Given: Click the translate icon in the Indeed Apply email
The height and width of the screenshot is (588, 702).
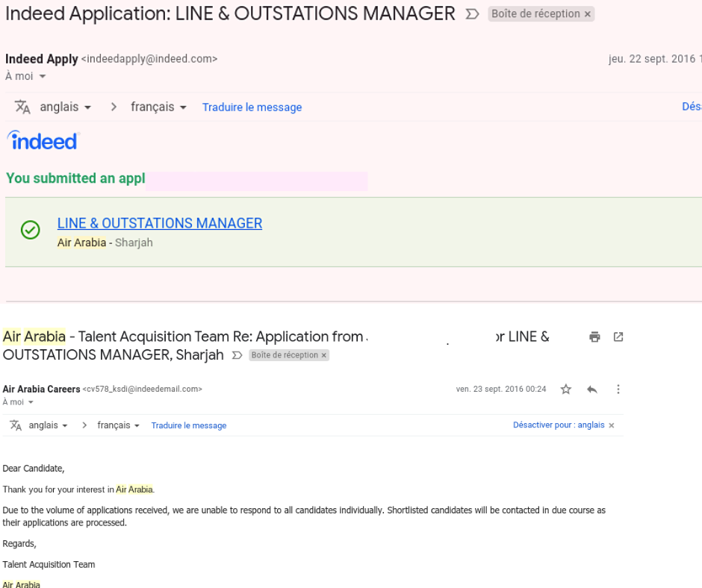Looking at the screenshot, I should (x=22, y=107).
